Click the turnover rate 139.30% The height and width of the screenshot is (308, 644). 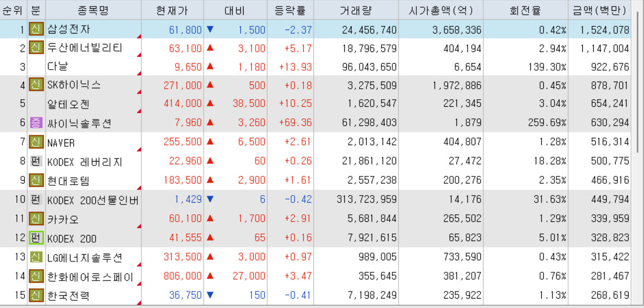[547, 67]
